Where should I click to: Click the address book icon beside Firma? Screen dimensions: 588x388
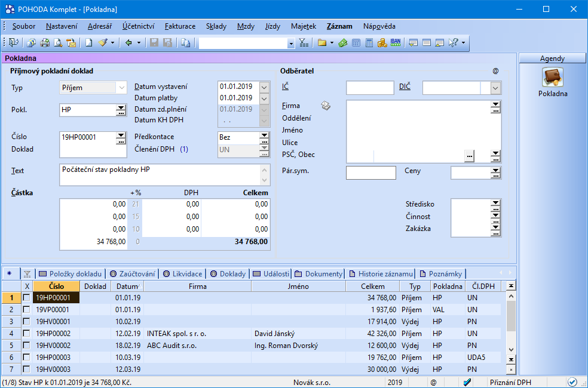(x=326, y=106)
